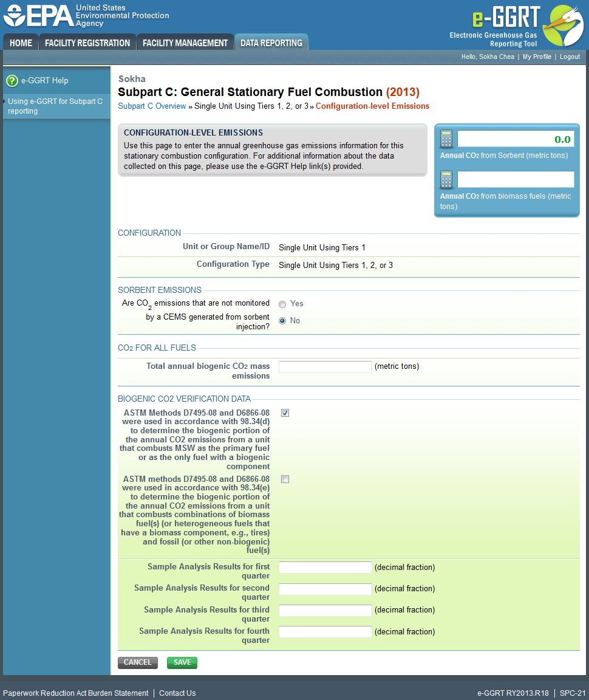Click the EPA logo
Viewport: 589px width, 700px height.
point(86,16)
